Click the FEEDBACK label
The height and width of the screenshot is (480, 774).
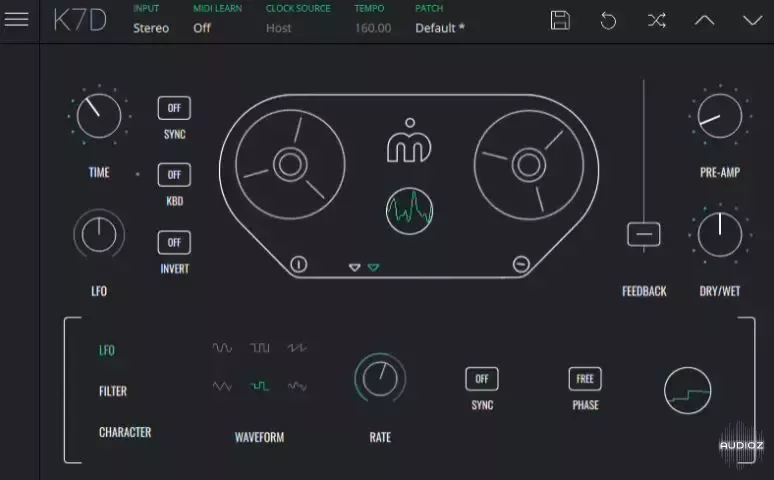644,291
